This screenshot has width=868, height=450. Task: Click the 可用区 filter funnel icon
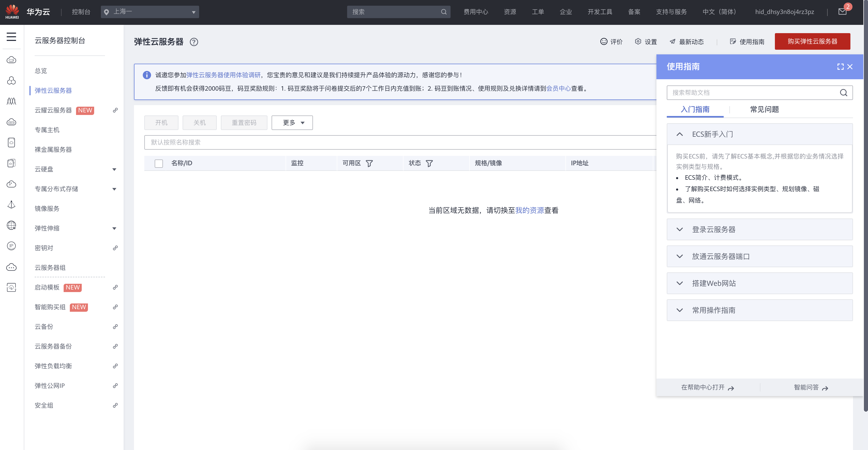coord(369,164)
